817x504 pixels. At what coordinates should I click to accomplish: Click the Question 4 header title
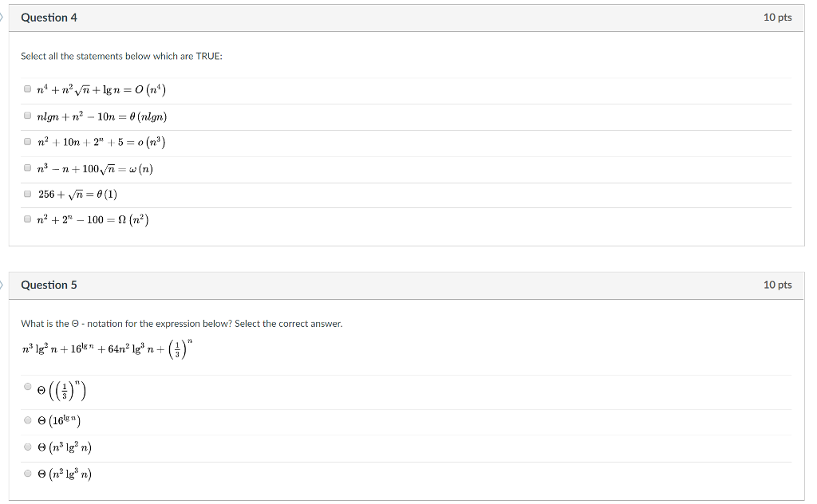click(49, 18)
